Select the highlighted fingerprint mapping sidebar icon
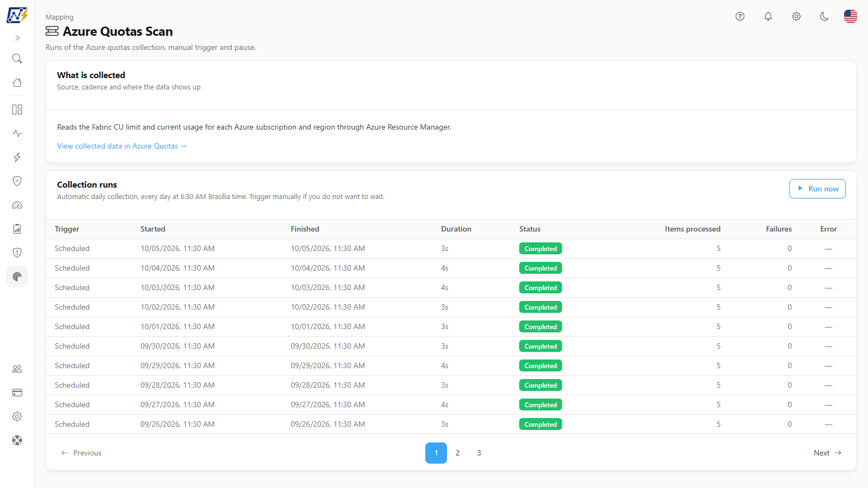 17,277
